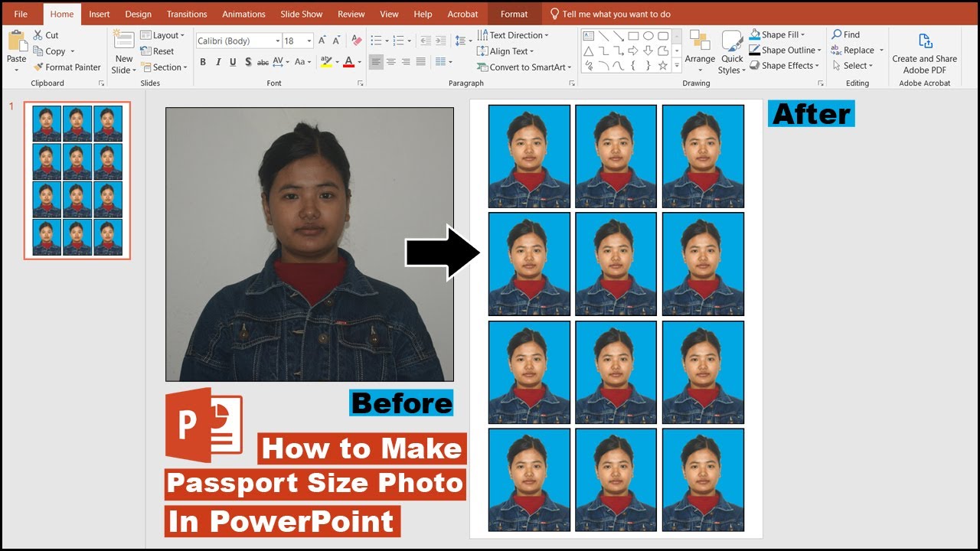Switch to the Format tab
This screenshot has height=551, width=980.
514,14
